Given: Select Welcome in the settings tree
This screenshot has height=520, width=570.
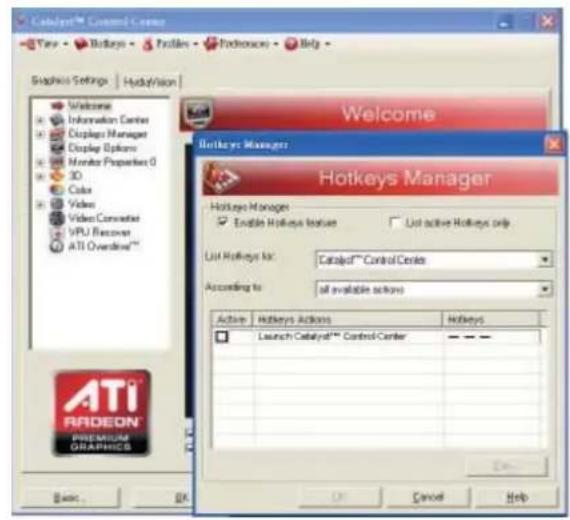Looking at the screenshot, I should click(x=89, y=106).
